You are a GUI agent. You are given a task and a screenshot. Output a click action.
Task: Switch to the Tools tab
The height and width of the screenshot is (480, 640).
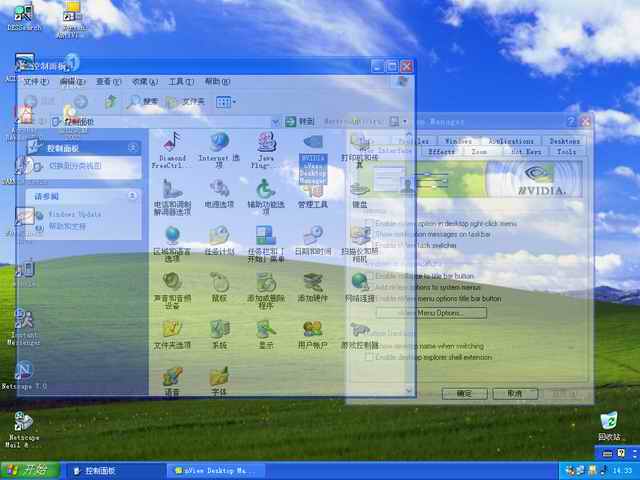coord(567,152)
